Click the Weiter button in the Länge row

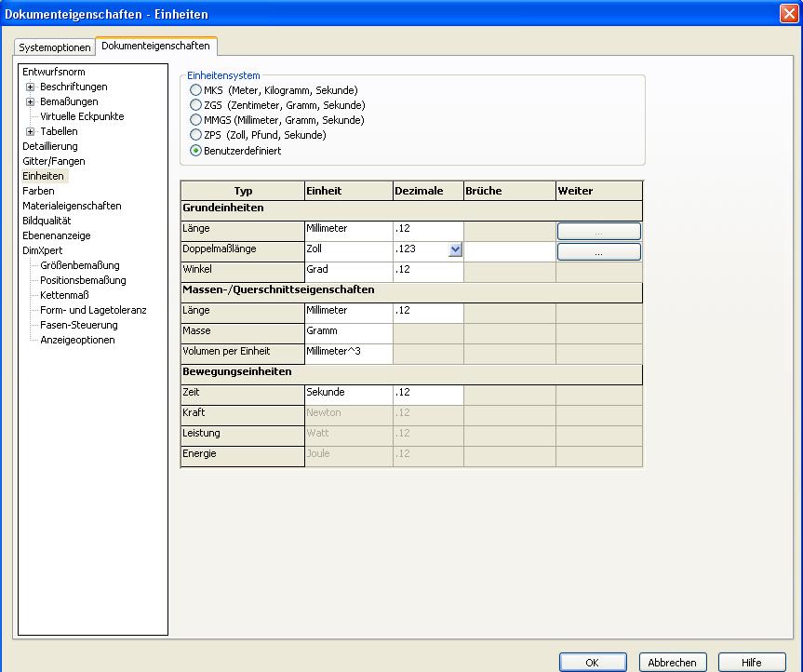click(x=598, y=230)
